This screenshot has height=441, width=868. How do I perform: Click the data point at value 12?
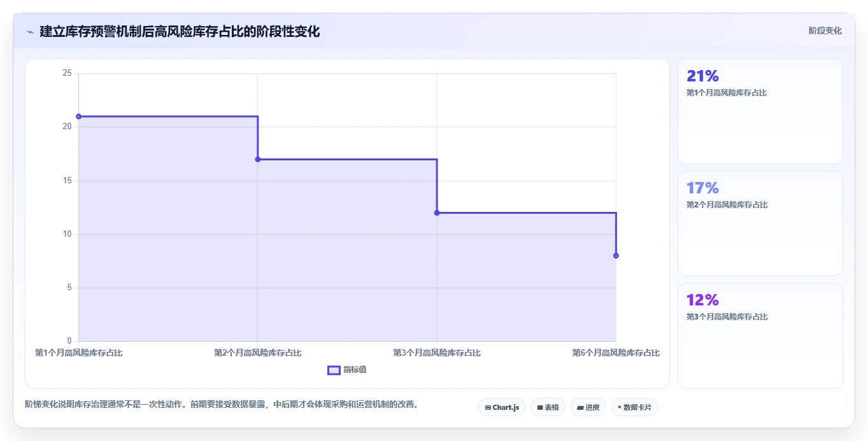click(437, 213)
